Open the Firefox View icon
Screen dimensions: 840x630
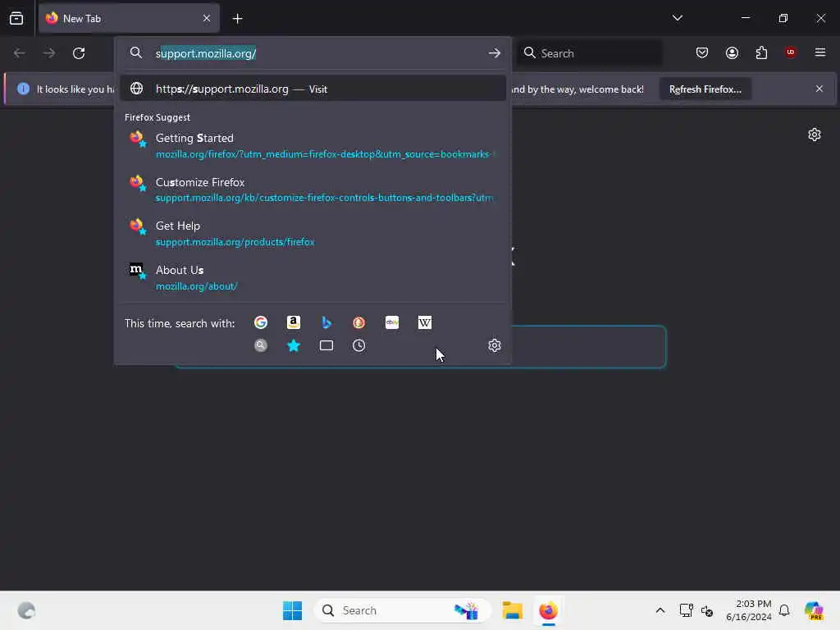(x=16, y=19)
